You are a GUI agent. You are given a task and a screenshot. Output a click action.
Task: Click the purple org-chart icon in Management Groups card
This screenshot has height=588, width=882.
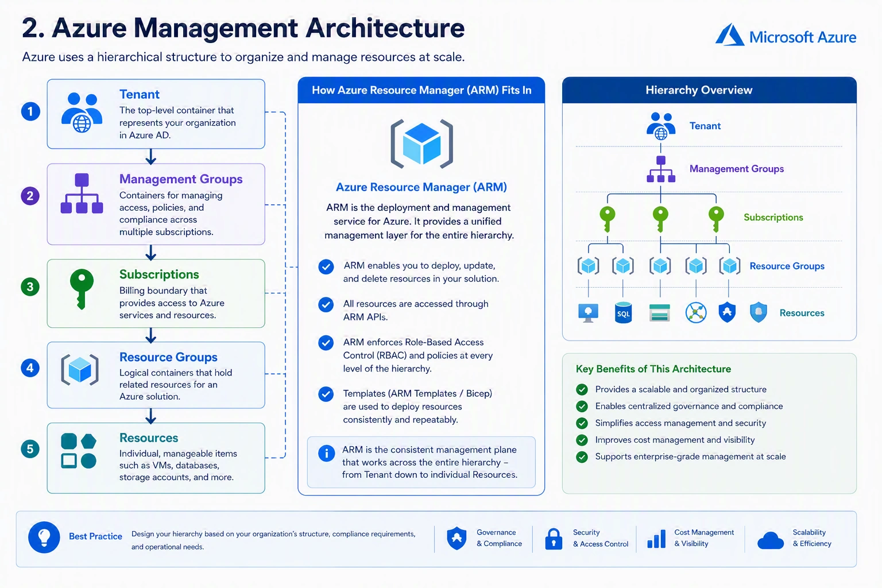tap(82, 194)
